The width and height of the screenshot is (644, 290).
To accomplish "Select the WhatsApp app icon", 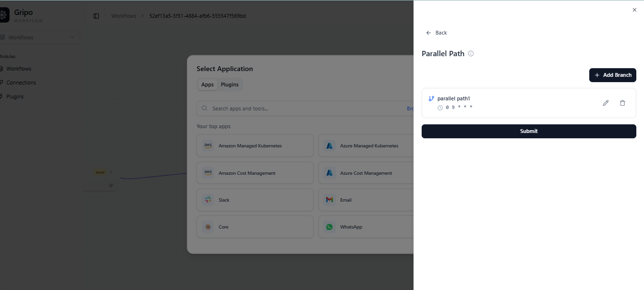I will pos(329,227).
